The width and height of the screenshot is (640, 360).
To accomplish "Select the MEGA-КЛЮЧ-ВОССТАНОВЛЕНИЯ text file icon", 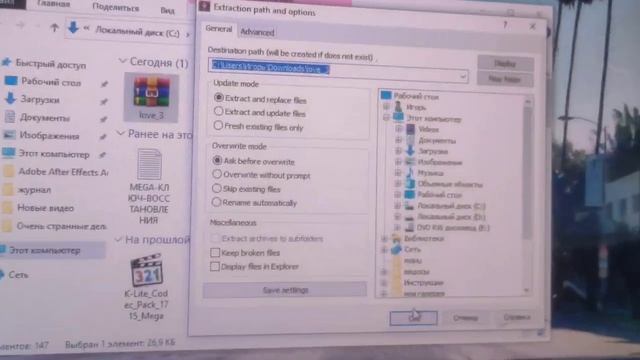I will click(x=149, y=164).
